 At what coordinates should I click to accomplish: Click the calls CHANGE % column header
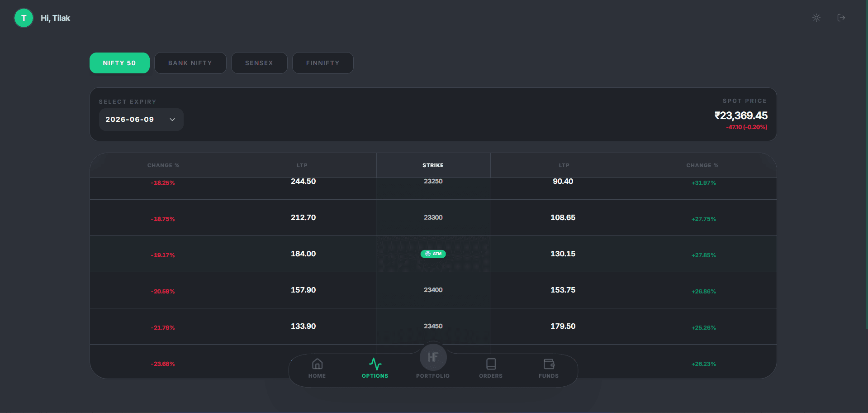(x=163, y=165)
